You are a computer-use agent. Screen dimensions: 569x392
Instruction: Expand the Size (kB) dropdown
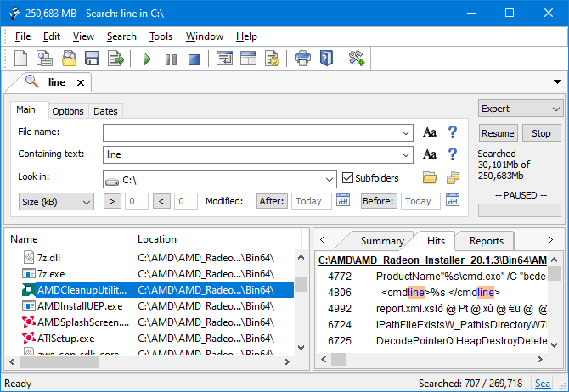pyautogui.click(x=56, y=201)
